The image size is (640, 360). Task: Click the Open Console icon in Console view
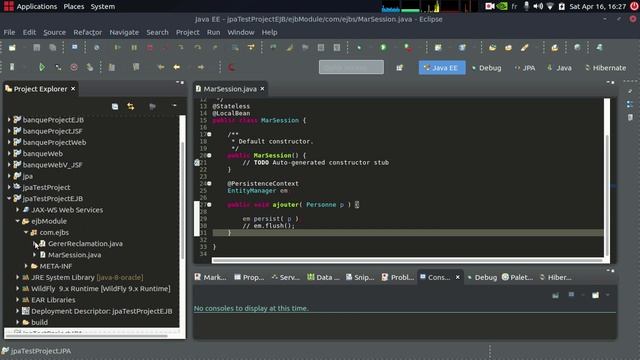pyautogui.click(x=596, y=295)
